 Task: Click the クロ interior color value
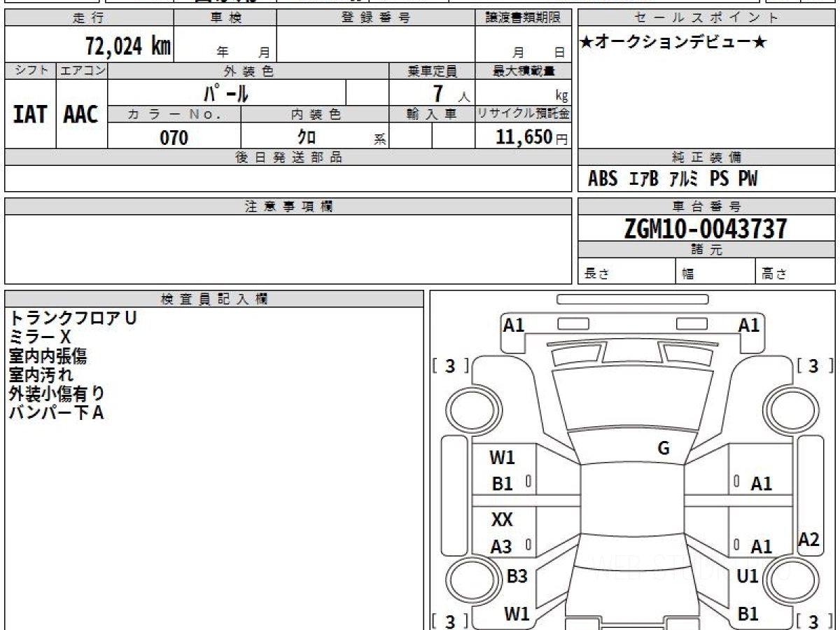point(307,137)
